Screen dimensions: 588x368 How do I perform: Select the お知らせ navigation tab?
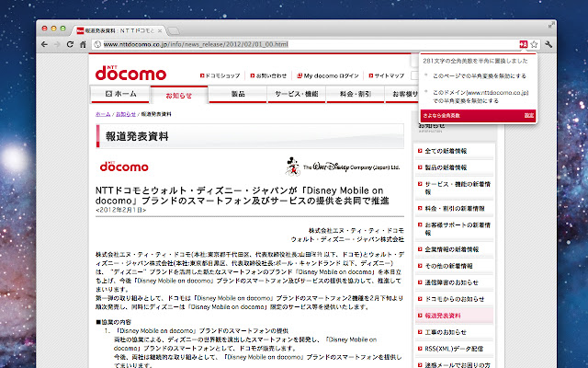[x=179, y=96]
